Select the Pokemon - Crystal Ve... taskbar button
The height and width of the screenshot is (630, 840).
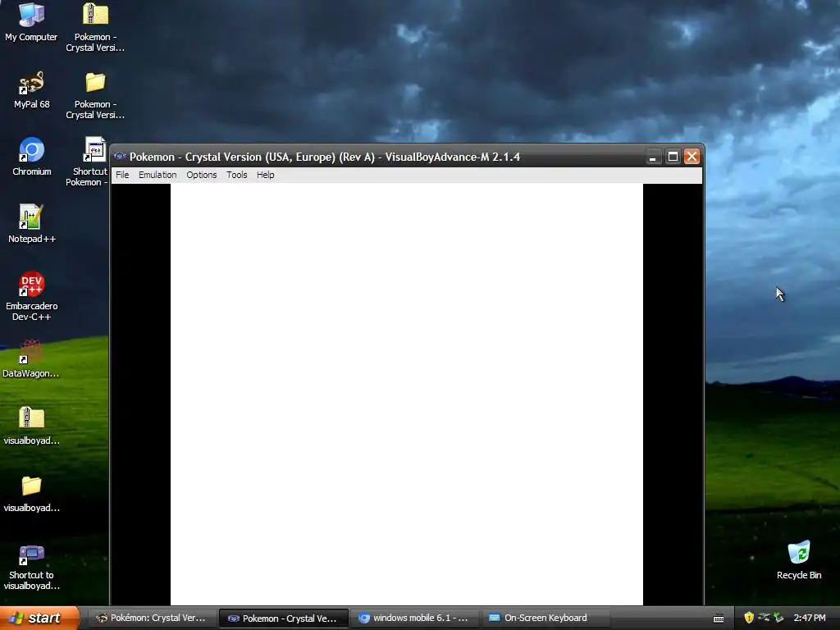click(x=284, y=619)
